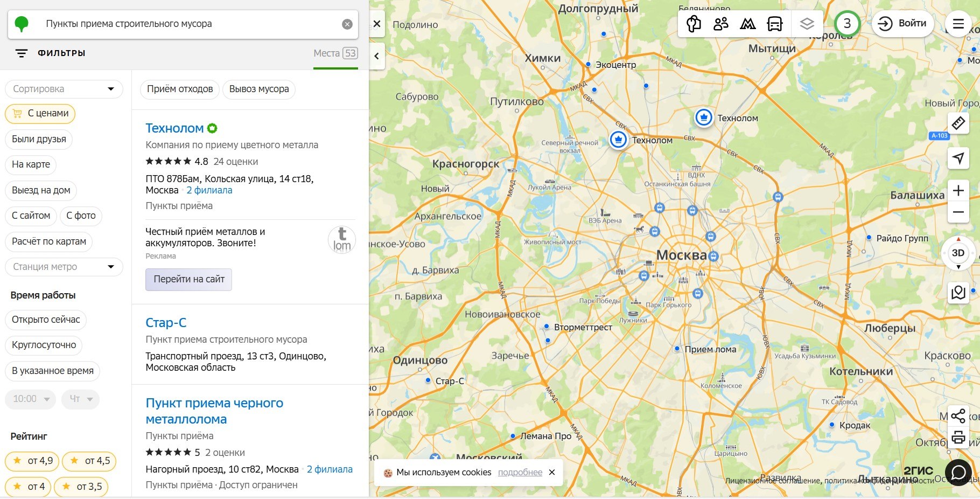Close the results panel with X button

tap(377, 24)
